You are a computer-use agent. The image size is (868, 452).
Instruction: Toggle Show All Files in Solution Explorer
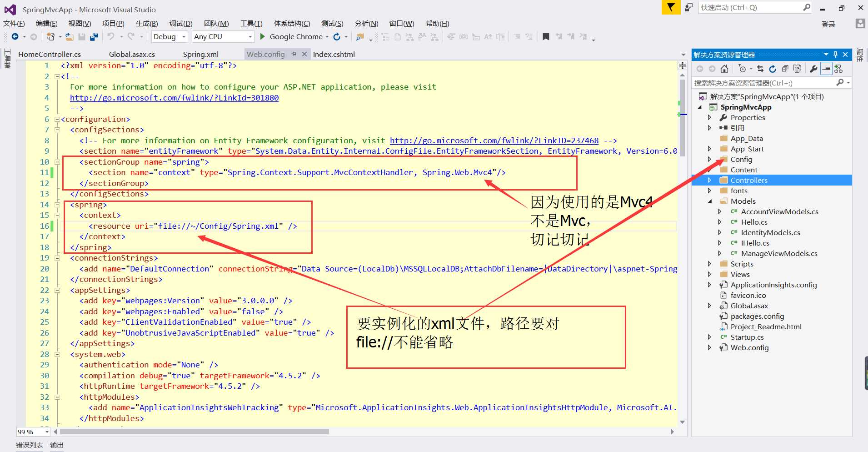coord(797,69)
